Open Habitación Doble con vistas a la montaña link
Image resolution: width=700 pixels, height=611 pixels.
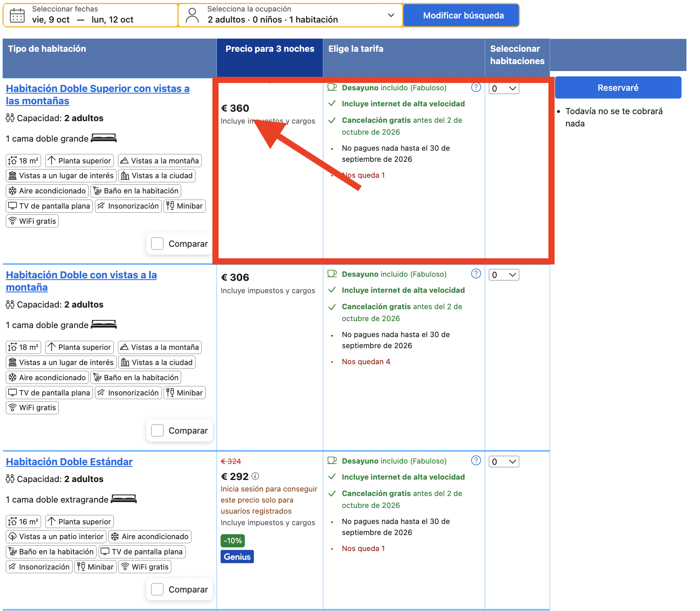81,281
